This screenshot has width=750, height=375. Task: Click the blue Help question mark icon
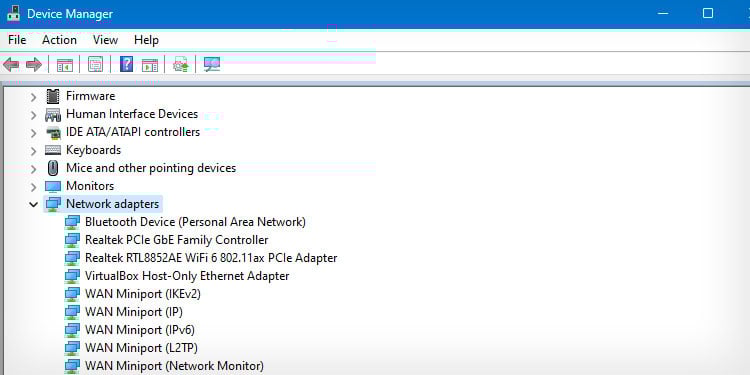(x=126, y=64)
